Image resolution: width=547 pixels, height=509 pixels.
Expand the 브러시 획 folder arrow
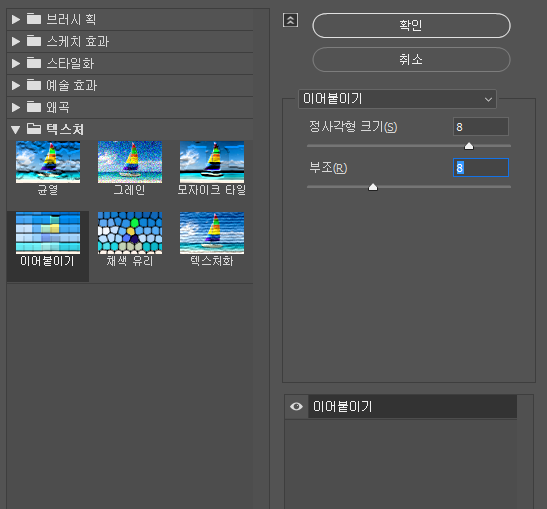point(16,20)
